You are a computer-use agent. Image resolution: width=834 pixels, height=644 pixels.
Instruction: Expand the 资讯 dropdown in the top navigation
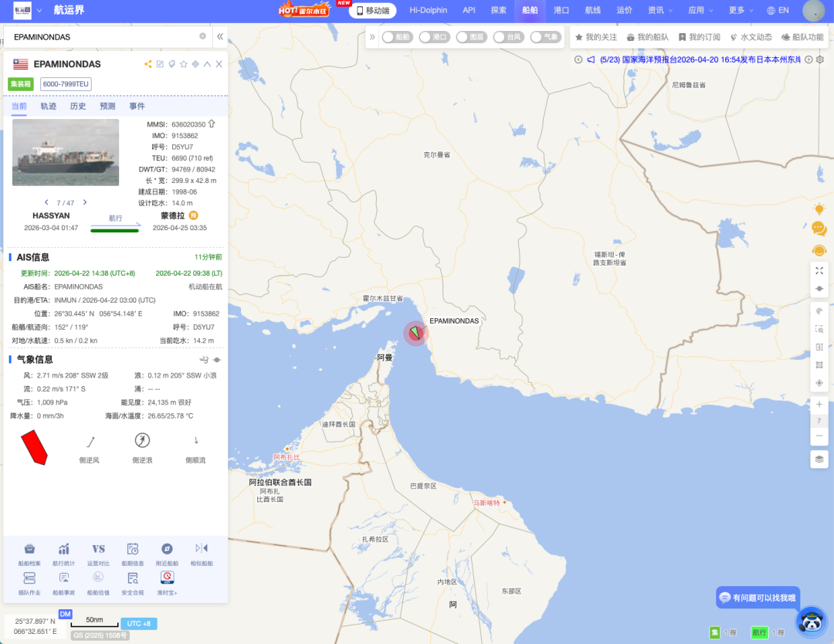point(660,10)
